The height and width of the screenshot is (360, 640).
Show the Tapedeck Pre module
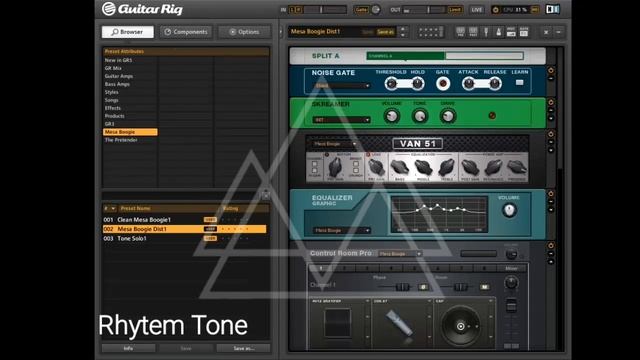(460, 32)
